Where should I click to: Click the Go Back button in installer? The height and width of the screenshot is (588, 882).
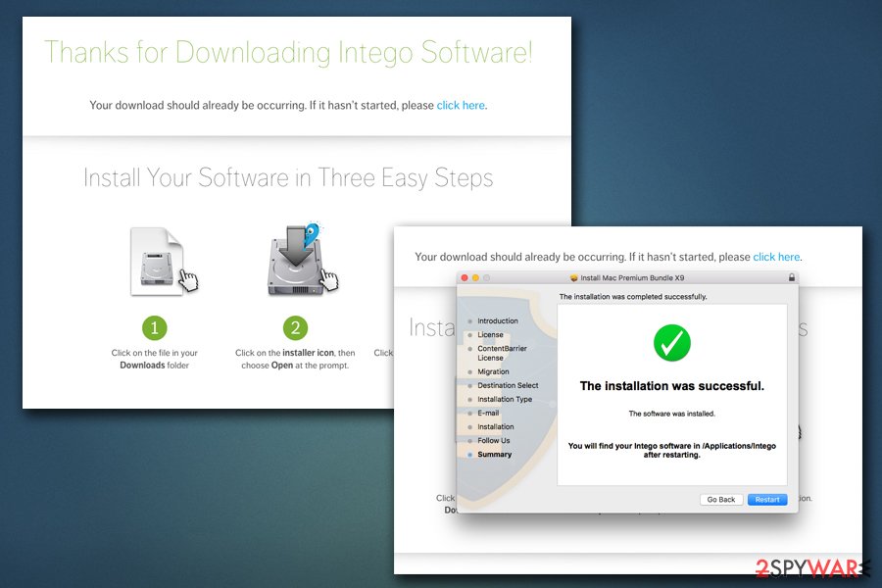(721, 500)
